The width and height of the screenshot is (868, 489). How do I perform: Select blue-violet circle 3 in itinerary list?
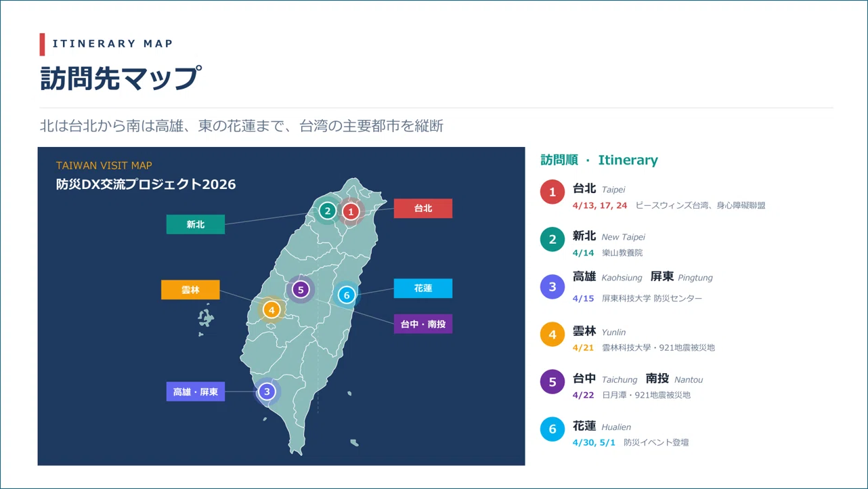tap(552, 287)
